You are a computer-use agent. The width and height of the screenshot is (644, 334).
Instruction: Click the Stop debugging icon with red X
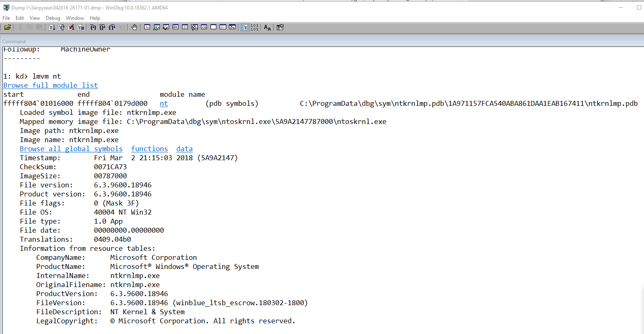click(x=71, y=28)
